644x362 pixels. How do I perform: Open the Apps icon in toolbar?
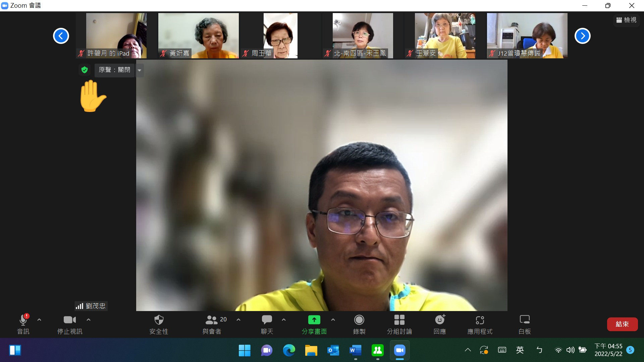[x=480, y=320]
